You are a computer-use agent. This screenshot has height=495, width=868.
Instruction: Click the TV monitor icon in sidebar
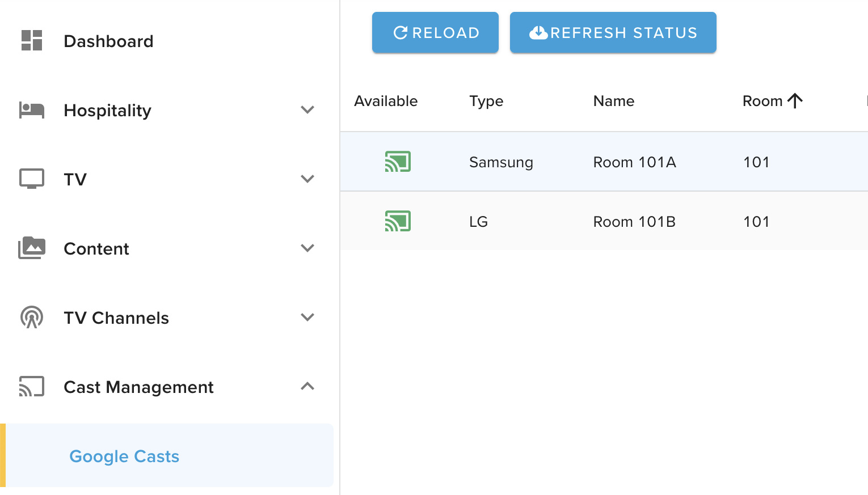coord(32,179)
